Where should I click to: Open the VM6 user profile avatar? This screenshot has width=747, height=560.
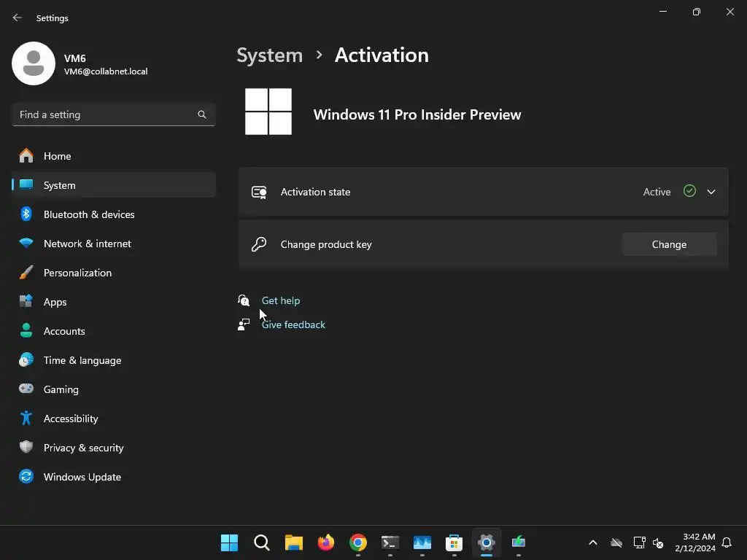coord(34,63)
